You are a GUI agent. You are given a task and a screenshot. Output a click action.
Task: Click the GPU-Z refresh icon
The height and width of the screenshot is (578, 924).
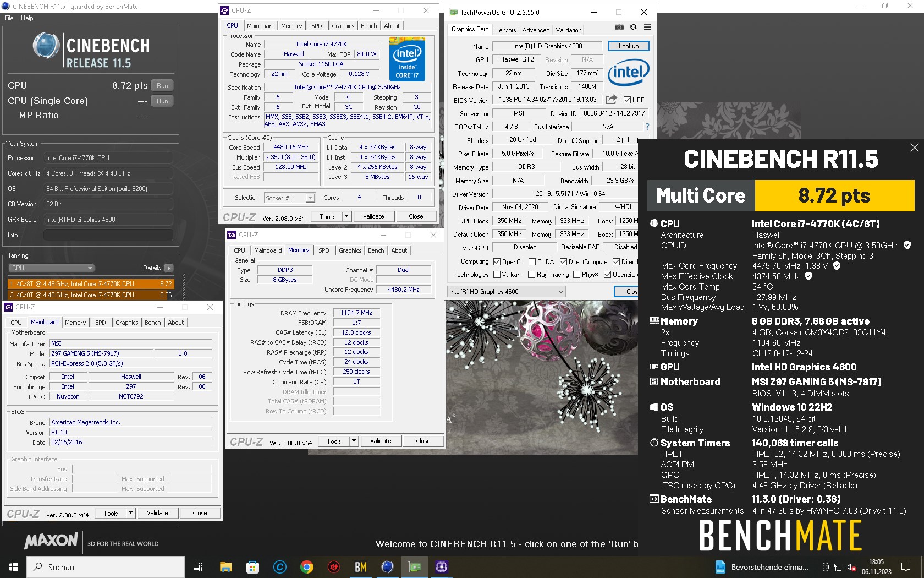[633, 27]
